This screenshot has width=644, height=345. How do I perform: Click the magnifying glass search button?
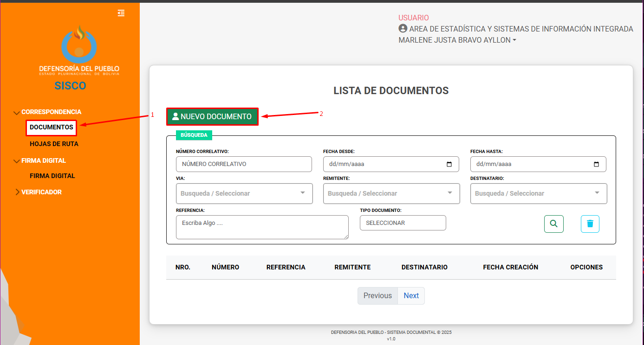click(553, 224)
